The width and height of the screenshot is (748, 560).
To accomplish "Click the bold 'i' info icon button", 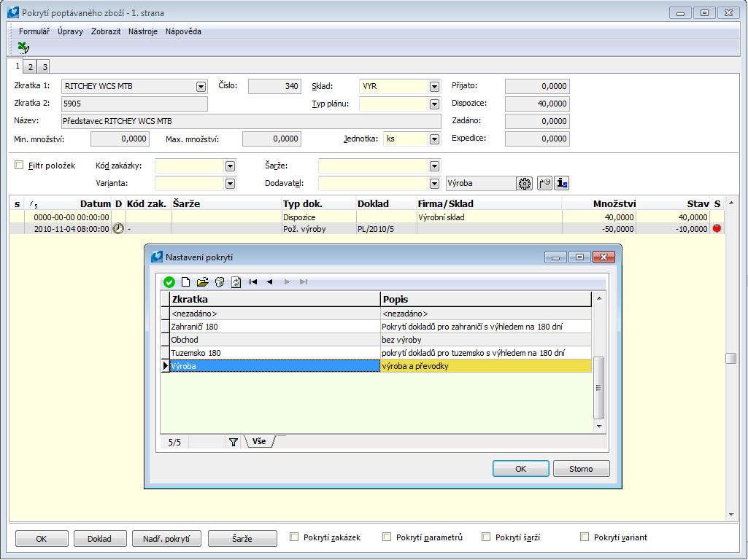I will [x=562, y=184].
